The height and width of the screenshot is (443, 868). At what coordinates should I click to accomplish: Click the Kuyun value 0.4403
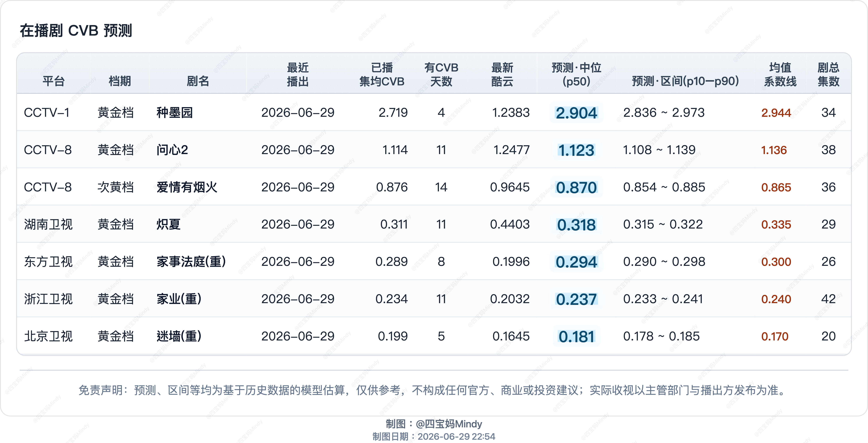pos(510,224)
